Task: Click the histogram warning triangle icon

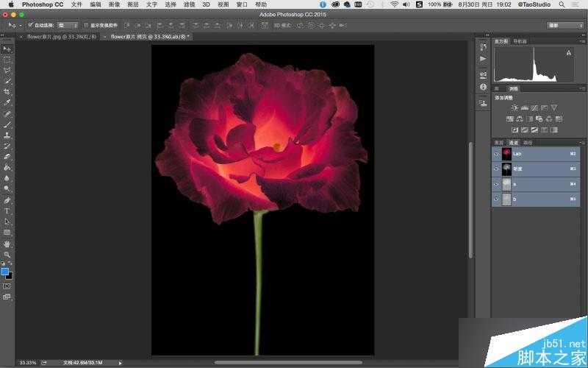Action: (x=568, y=53)
